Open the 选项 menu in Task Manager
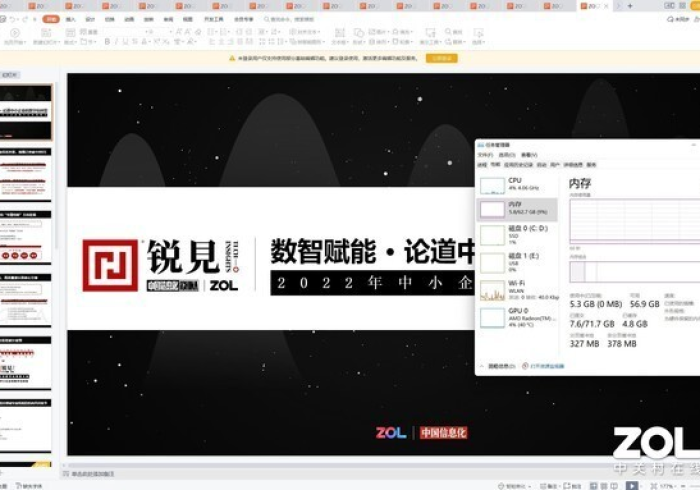This screenshot has width=700, height=490. pos(507,155)
